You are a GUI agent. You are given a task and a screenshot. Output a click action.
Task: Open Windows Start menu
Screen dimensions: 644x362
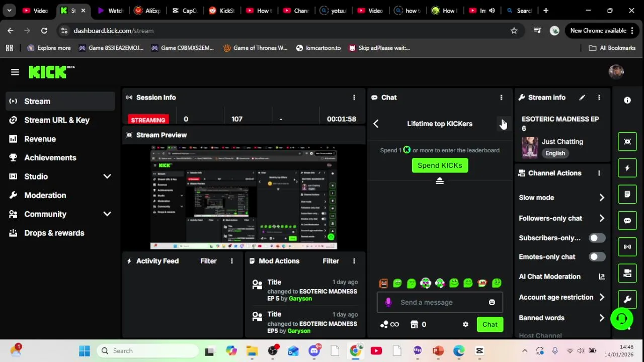point(84,351)
